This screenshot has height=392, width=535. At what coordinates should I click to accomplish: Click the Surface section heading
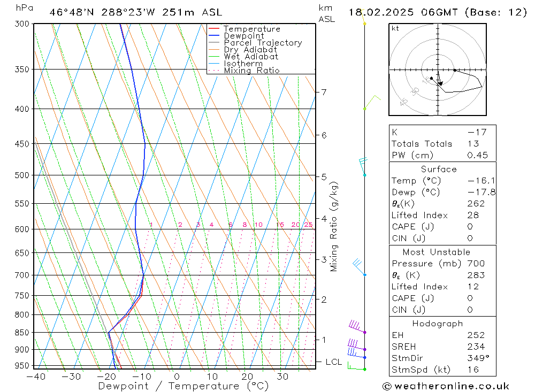(439, 169)
